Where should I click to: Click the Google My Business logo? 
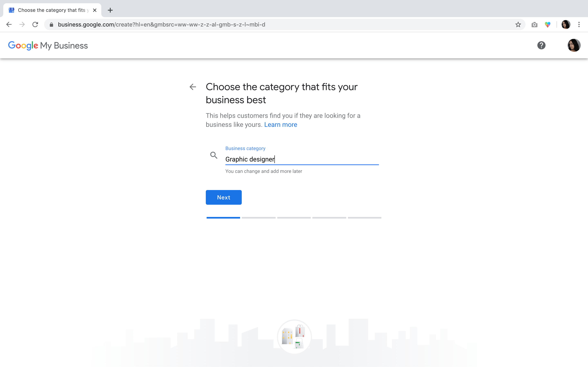tap(48, 45)
